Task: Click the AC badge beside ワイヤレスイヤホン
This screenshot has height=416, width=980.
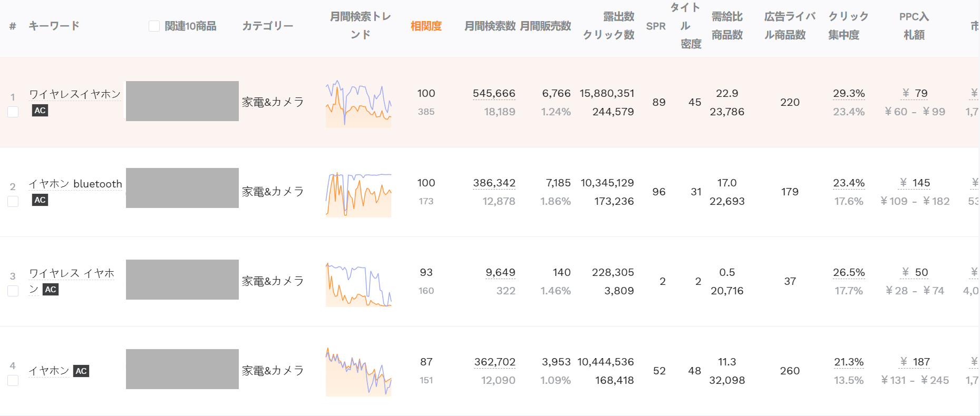Action: coord(40,111)
